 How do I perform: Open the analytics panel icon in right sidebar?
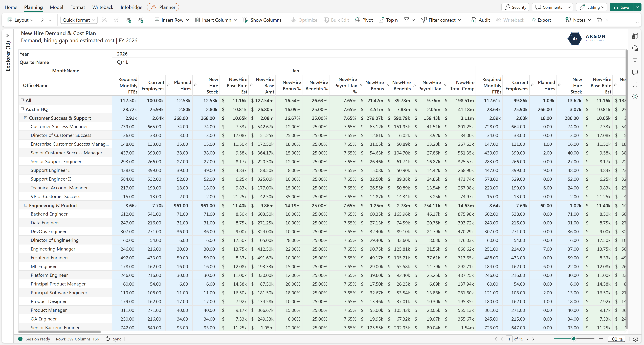(635, 48)
